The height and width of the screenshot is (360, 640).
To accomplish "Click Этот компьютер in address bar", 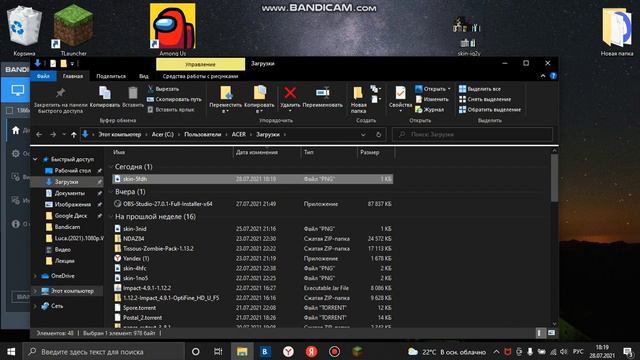I will [x=120, y=134].
